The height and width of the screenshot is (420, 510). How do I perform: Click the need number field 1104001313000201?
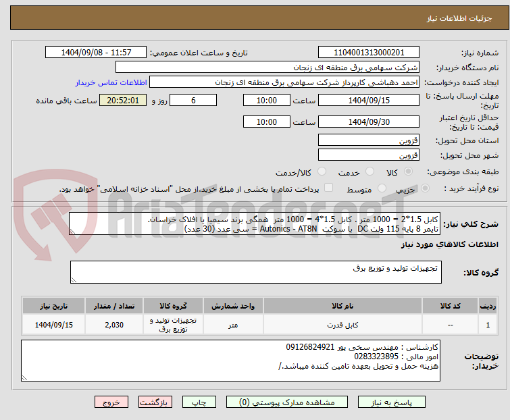369,53
